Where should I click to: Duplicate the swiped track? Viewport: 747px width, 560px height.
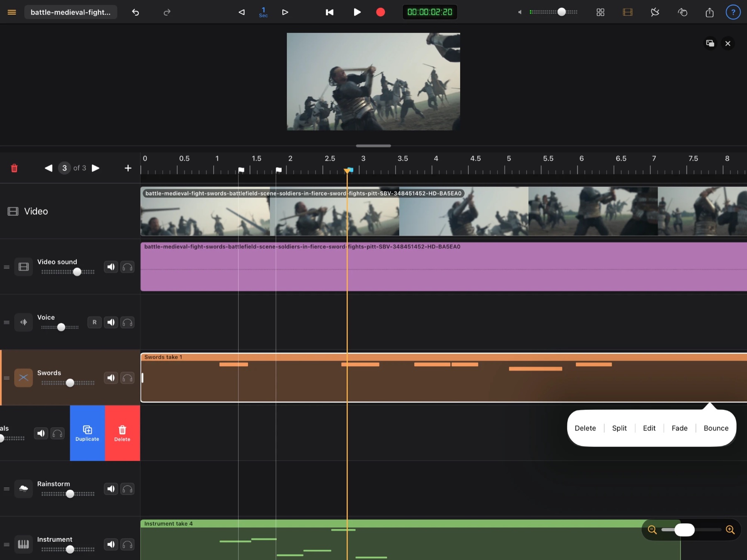[87, 433]
